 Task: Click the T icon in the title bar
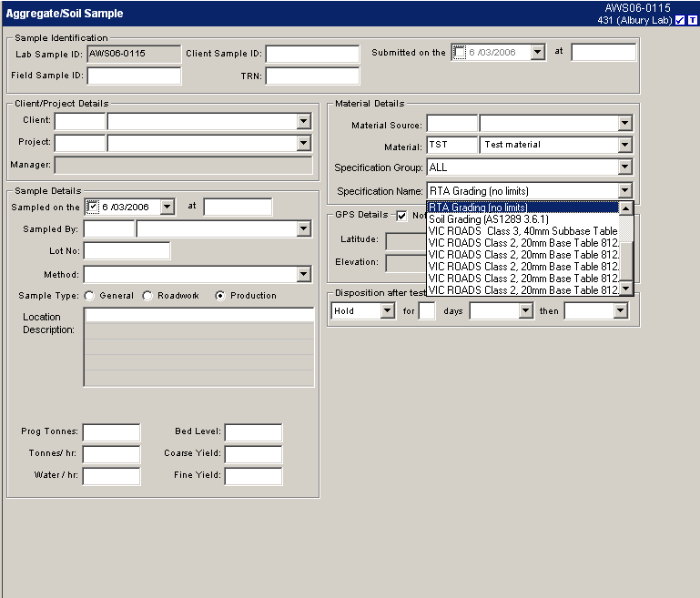693,20
